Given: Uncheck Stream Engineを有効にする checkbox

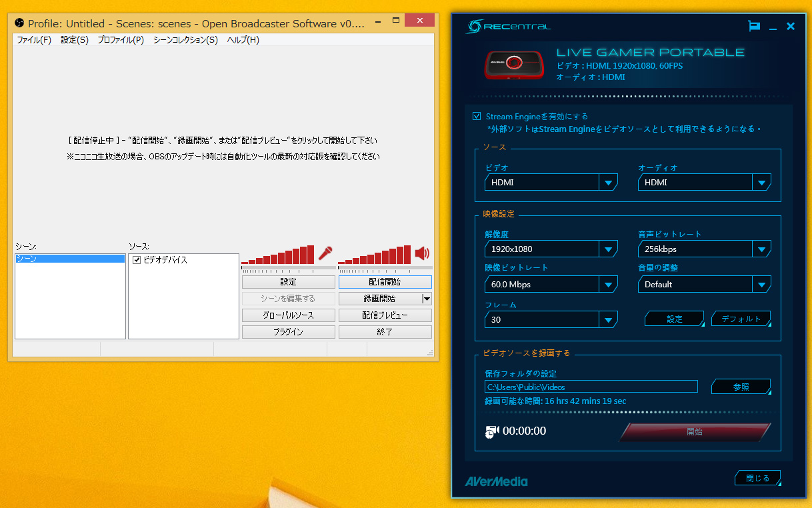Looking at the screenshot, I should coord(477,116).
